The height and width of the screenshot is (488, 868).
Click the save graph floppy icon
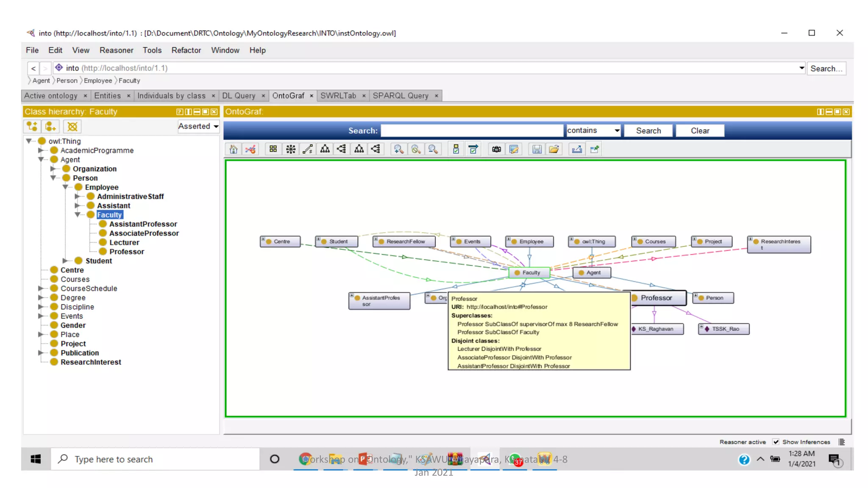[537, 149]
